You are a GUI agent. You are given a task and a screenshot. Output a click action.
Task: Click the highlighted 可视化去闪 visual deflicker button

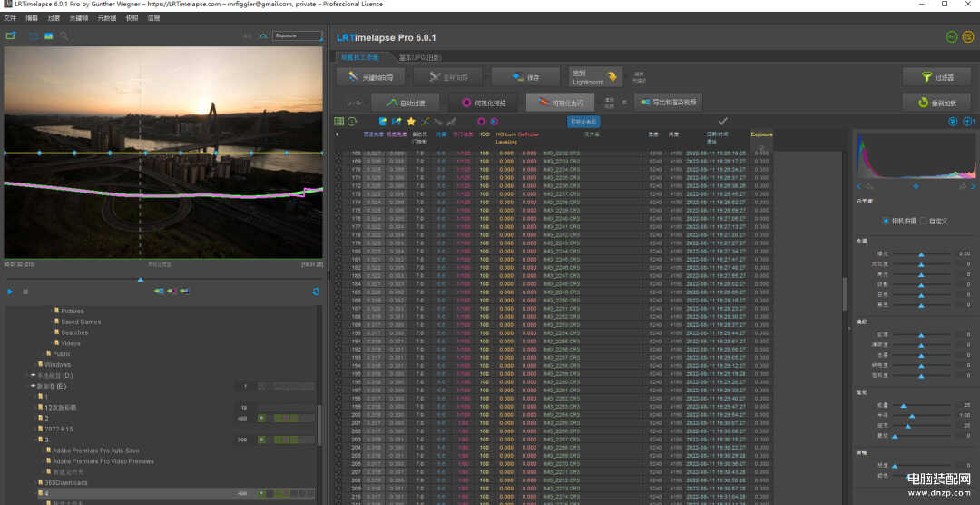[560, 103]
